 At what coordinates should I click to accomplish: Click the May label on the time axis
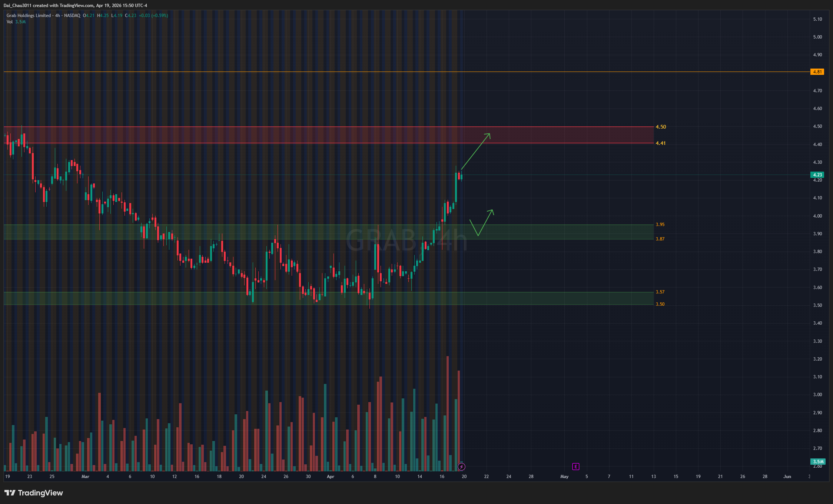[x=564, y=477]
